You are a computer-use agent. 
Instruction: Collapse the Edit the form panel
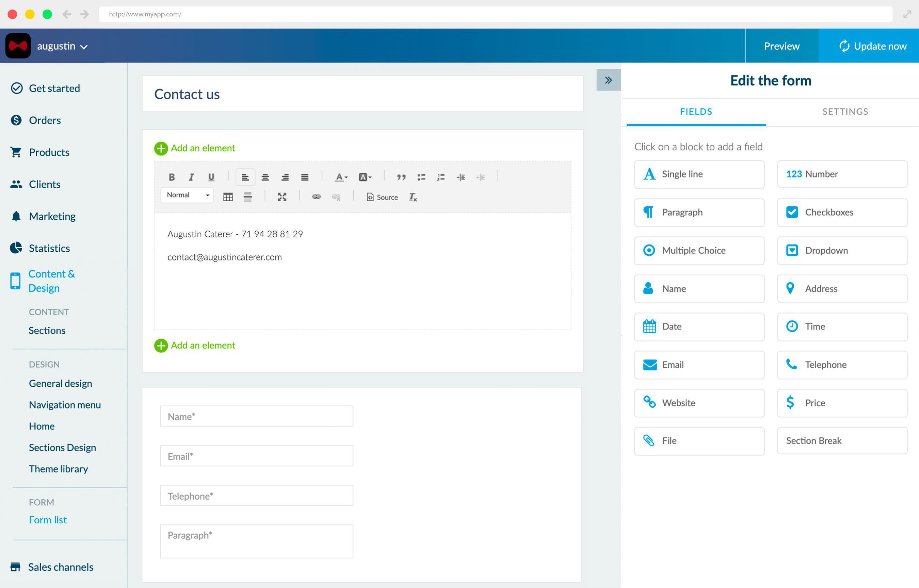tap(608, 80)
